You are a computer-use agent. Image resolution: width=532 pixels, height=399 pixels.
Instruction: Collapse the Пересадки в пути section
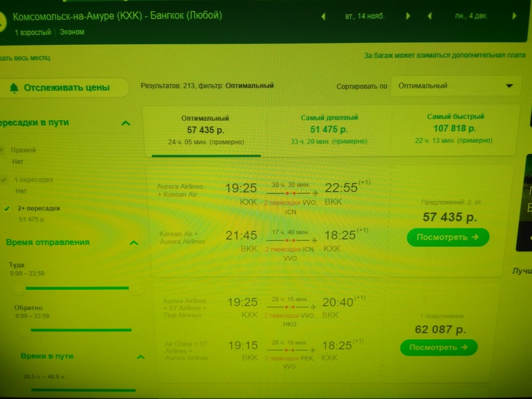126,124
